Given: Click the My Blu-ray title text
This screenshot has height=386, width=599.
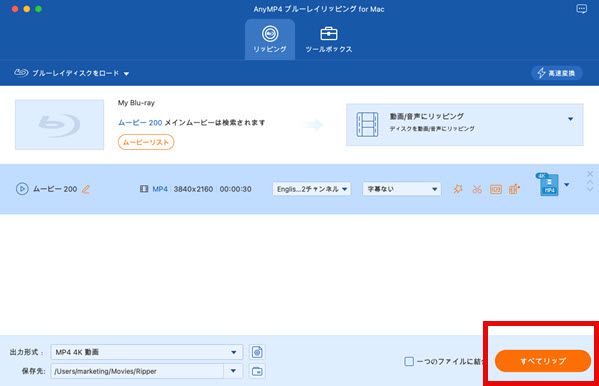Looking at the screenshot, I should coord(136,103).
